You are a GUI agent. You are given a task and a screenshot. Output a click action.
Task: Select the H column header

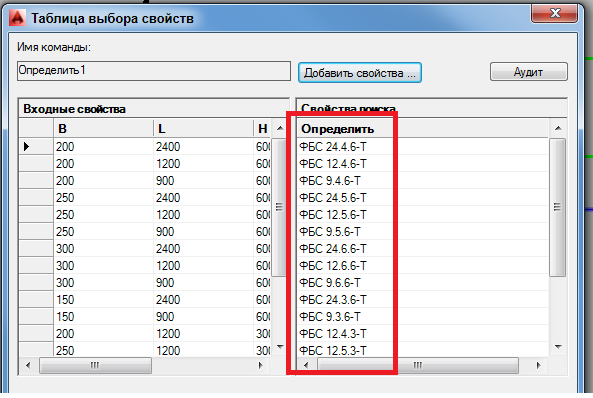[262, 129]
